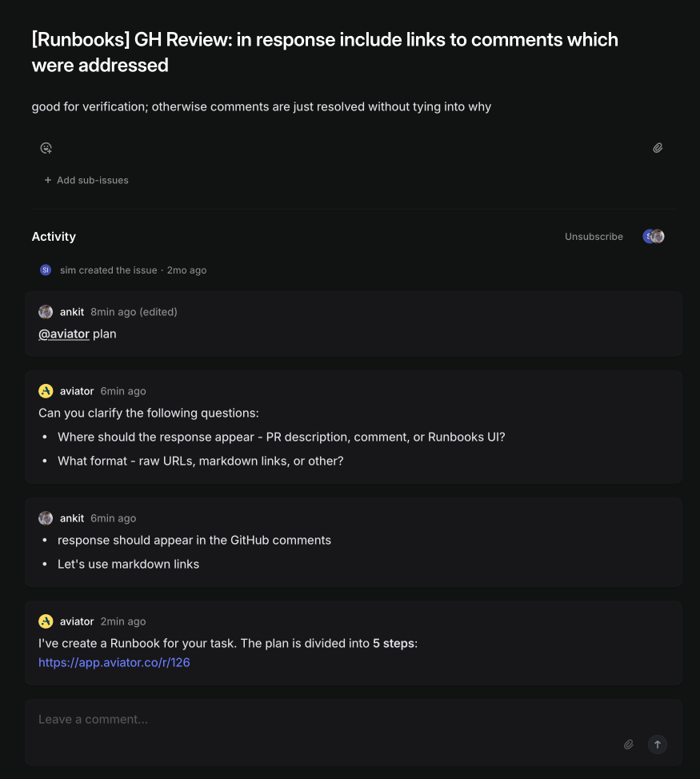Follow the @aviator mention link
The width and height of the screenshot is (700, 779).
[63, 334]
